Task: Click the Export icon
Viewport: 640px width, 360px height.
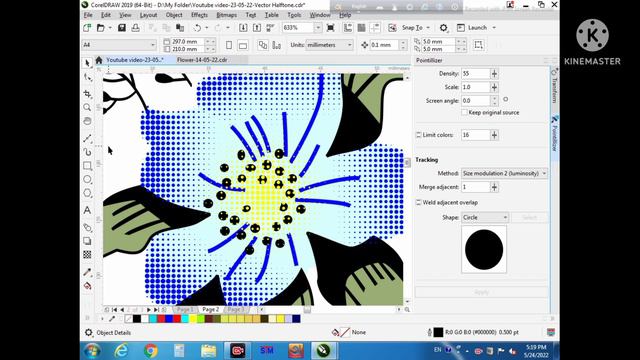Action: point(257,28)
